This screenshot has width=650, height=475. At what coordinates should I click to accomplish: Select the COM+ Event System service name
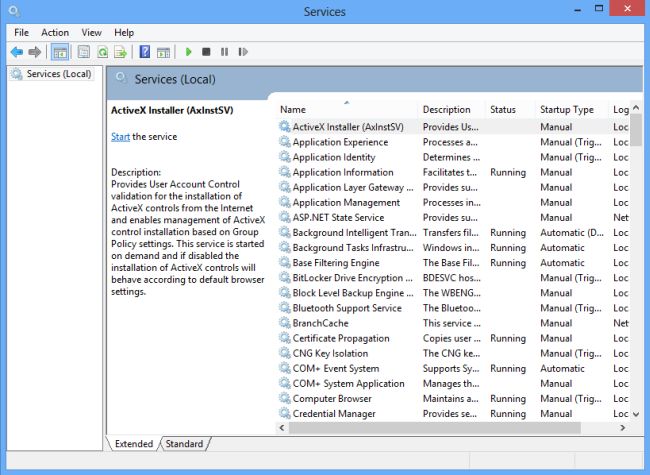click(336, 368)
